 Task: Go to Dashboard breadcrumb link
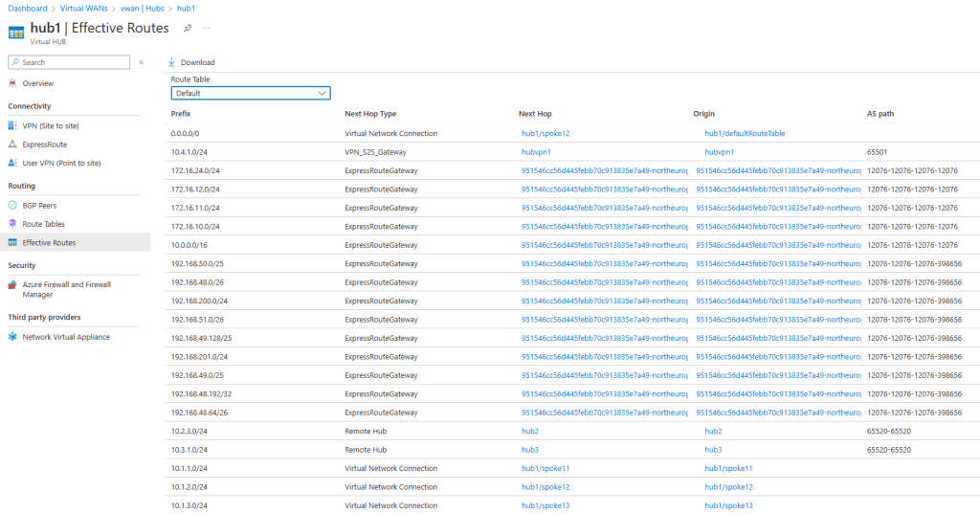(x=27, y=8)
